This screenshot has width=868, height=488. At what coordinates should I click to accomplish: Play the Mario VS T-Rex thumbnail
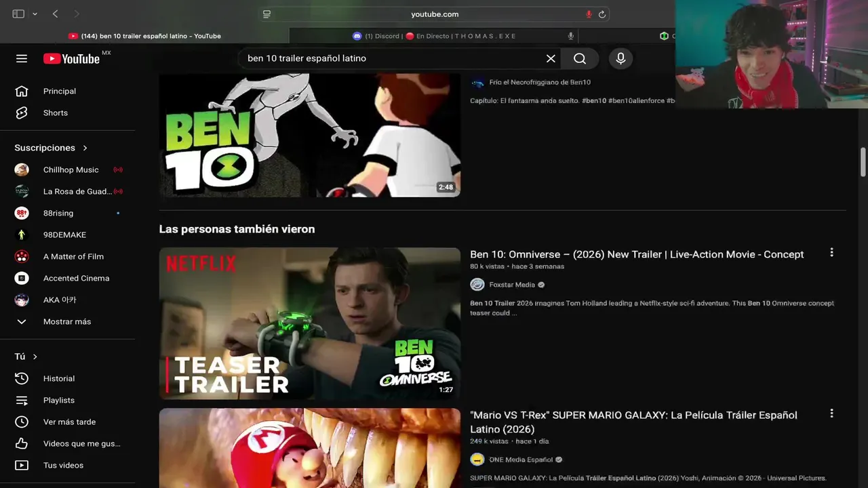[310, 448]
